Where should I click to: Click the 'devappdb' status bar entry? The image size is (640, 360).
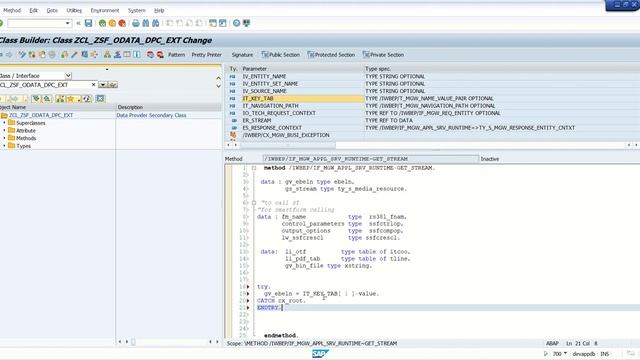(584, 354)
